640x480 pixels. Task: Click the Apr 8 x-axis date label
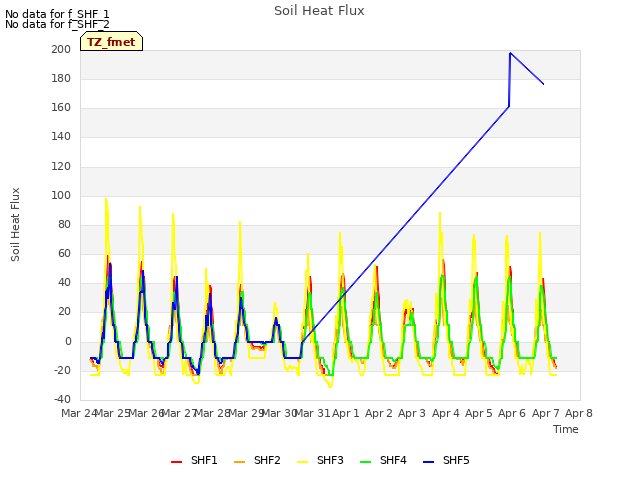pyautogui.click(x=579, y=413)
